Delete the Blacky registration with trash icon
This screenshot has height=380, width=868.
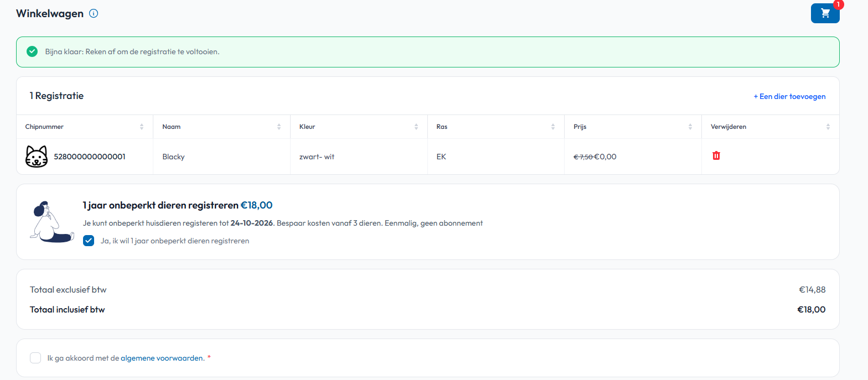coord(716,156)
